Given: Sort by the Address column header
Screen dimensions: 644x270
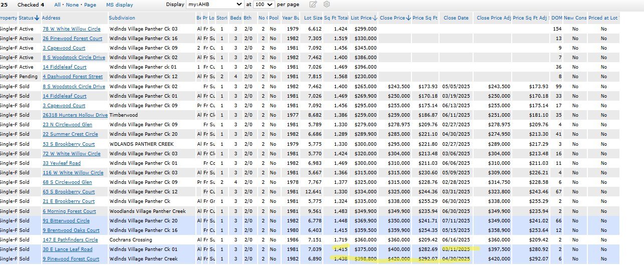Looking at the screenshot, I should (51, 18).
